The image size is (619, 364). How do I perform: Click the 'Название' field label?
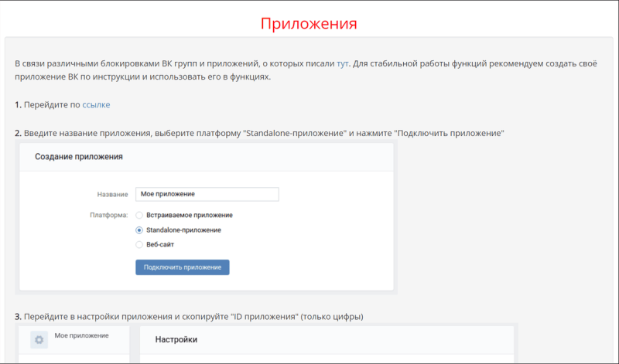(112, 195)
